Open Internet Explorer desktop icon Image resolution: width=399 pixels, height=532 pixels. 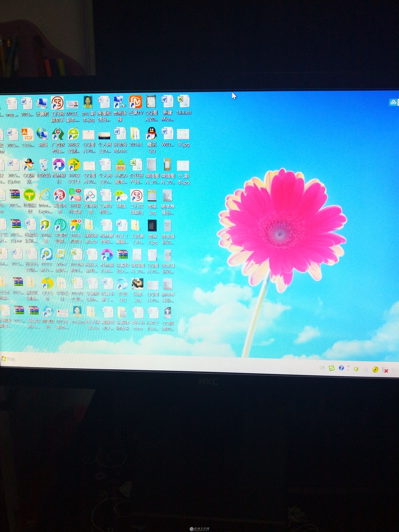(45, 202)
